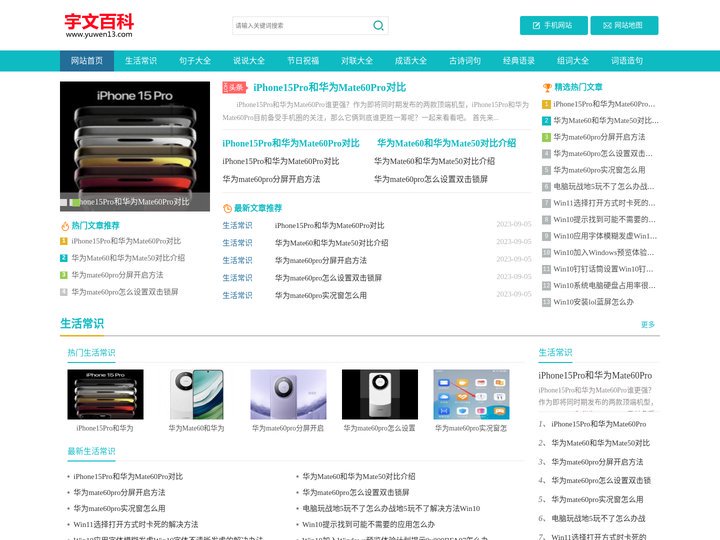Click 生活常识 tag beside 华为mate60pro实况窗怎么用
720x540 pixels.
tap(237, 295)
